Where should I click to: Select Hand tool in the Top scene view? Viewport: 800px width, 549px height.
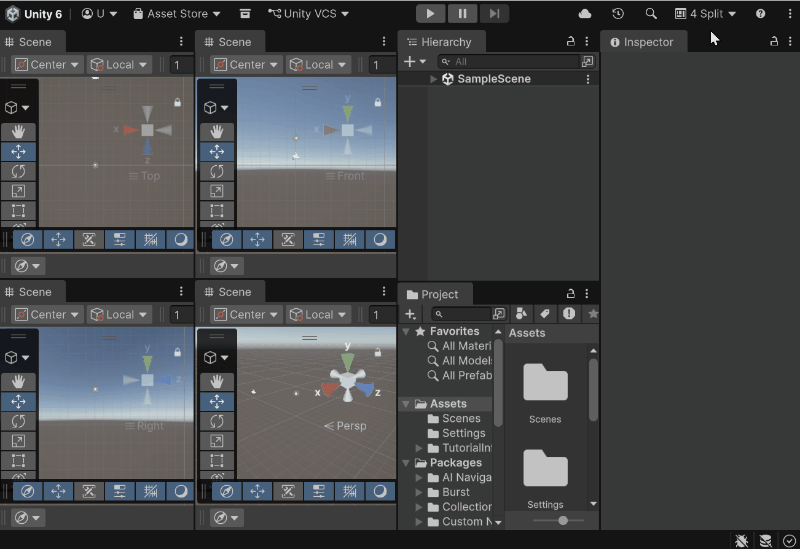click(x=18, y=132)
